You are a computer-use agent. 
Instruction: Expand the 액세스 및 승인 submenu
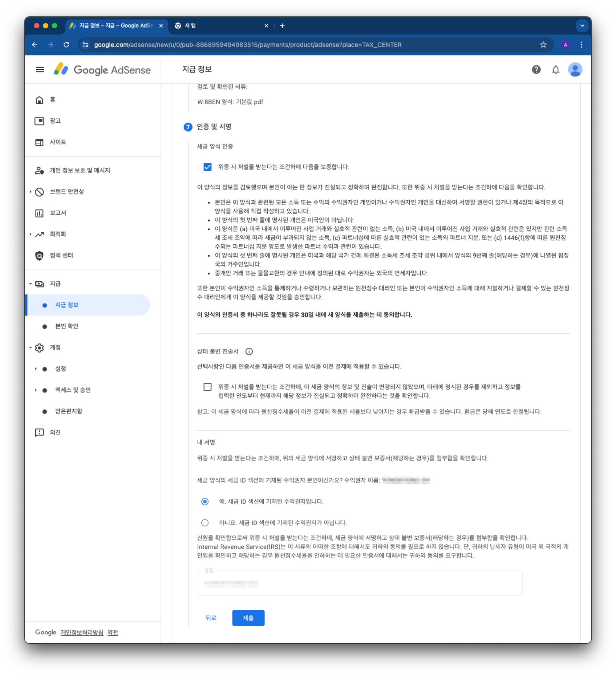pos(36,390)
